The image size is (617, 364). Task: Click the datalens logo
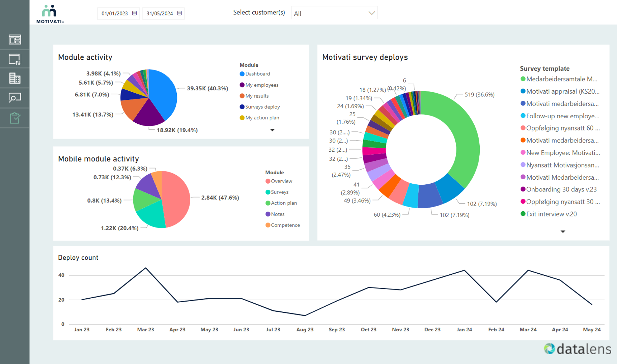[x=577, y=349]
